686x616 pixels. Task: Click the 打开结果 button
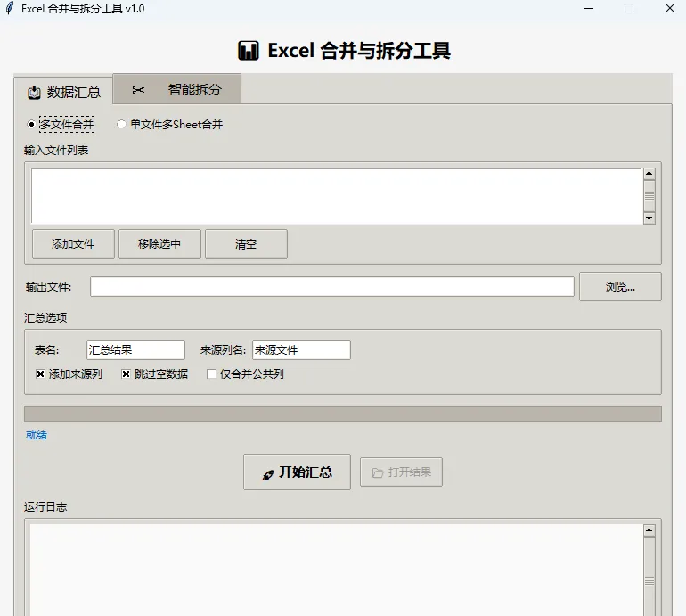coord(401,472)
